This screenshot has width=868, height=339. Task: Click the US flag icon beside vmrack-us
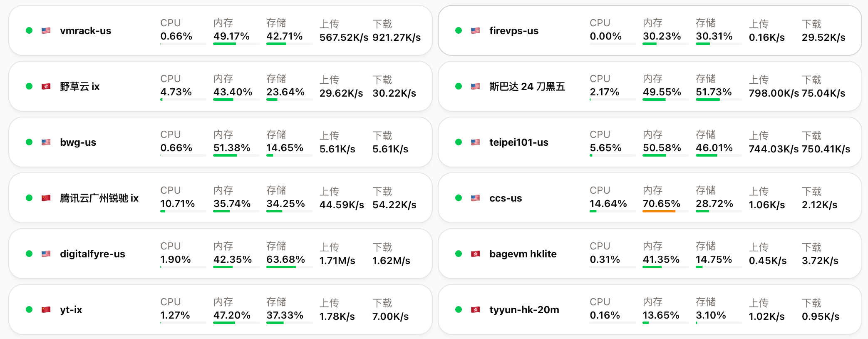(x=46, y=30)
